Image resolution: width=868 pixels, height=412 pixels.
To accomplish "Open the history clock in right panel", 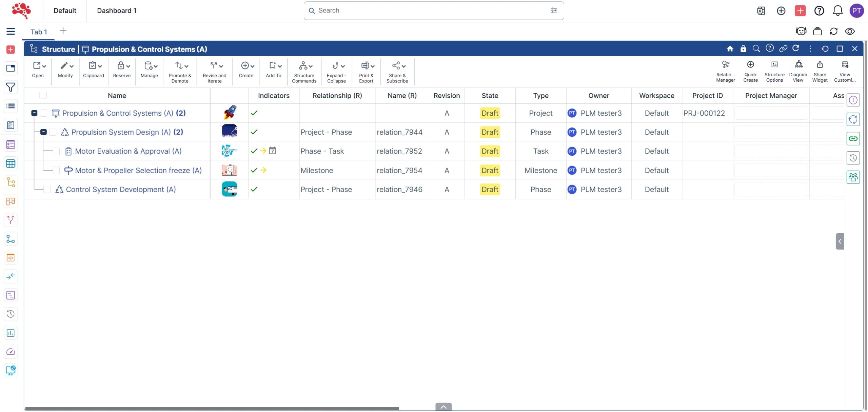I will coord(853,158).
